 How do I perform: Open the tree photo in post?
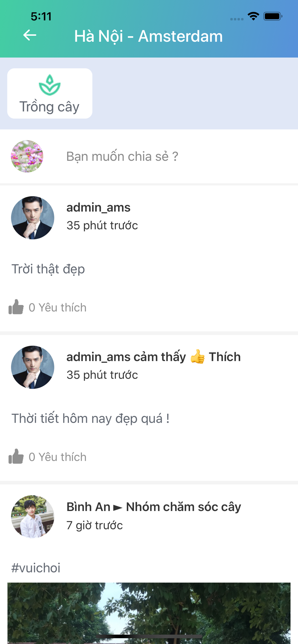click(x=149, y=613)
